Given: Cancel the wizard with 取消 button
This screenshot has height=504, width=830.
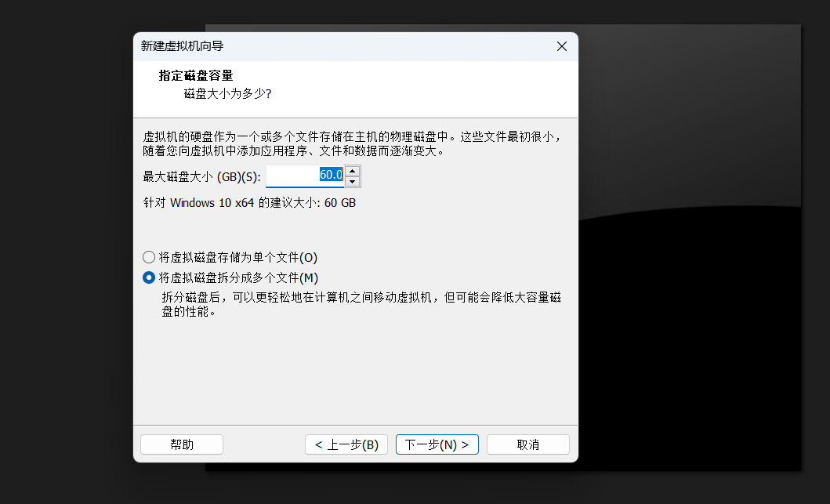Looking at the screenshot, I should (x=528, y=444).
